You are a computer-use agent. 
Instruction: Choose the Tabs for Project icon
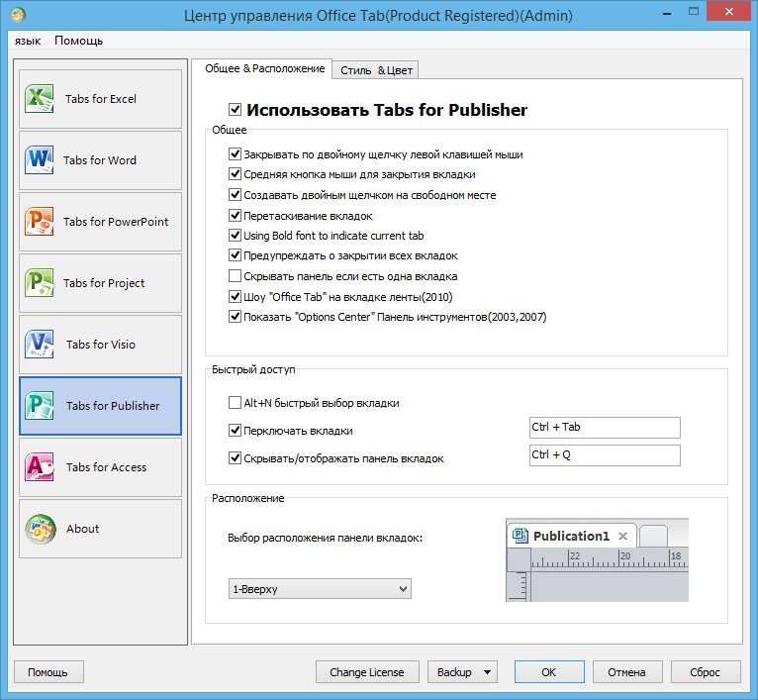pos(41,283)
